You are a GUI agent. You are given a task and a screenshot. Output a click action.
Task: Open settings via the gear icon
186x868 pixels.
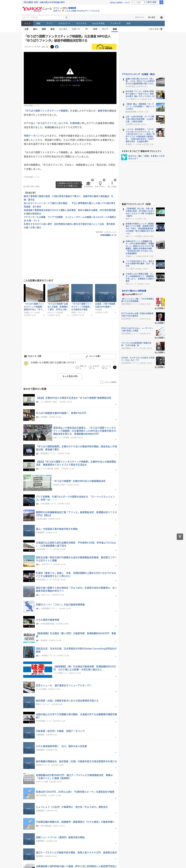(161, 18)
